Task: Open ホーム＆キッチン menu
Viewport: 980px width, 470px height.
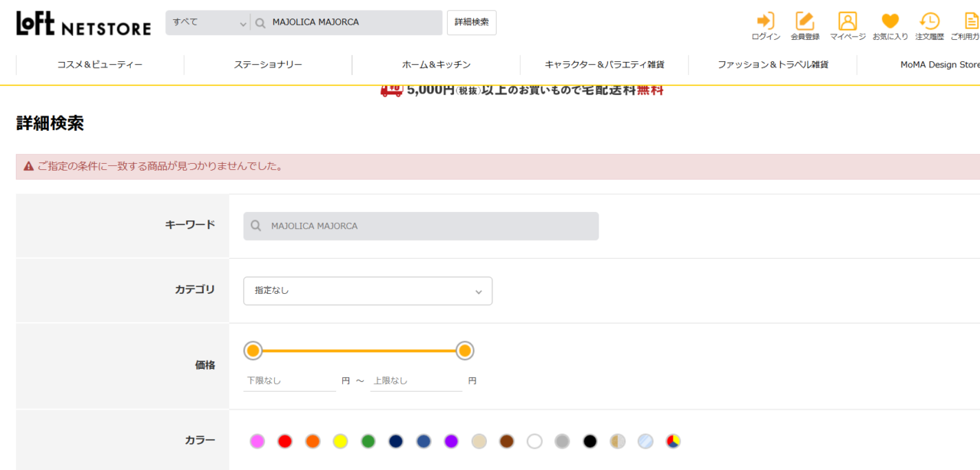Action: tap(436, 65)
